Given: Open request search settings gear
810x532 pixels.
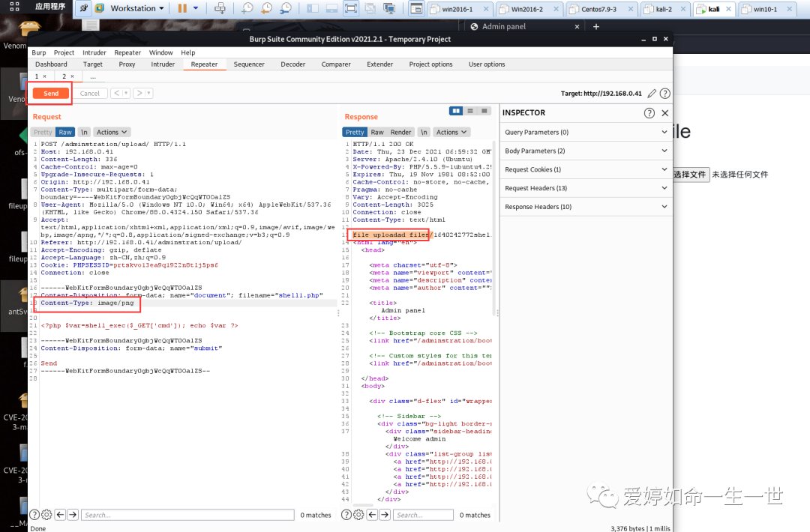Looking at the screenshot, I should 46,515.
